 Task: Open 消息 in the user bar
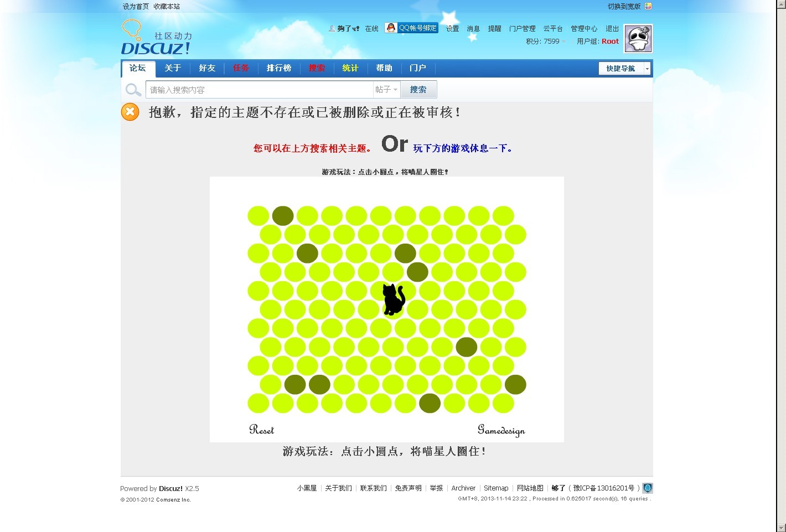click(473, 29)
